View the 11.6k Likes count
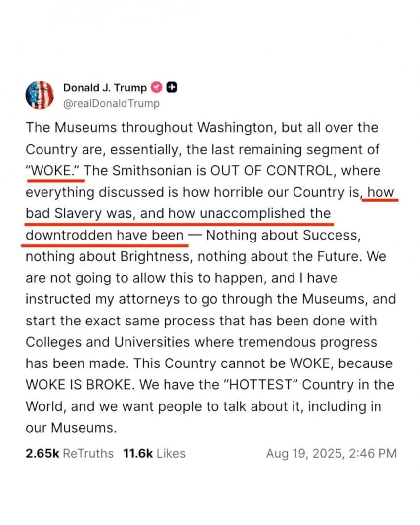The height and width of the screenshot is (525, 420). [x=138, y=453]
